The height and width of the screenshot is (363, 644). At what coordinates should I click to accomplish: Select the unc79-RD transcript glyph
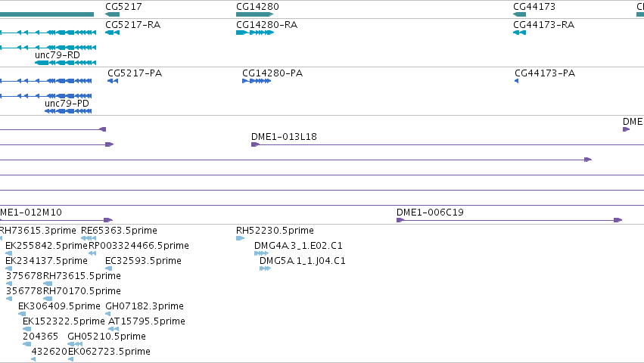coord(65,63)
